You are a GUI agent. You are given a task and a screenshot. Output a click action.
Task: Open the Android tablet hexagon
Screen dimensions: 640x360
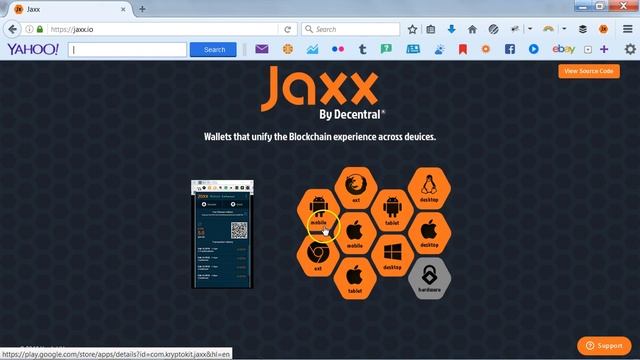tap(392, 210)
